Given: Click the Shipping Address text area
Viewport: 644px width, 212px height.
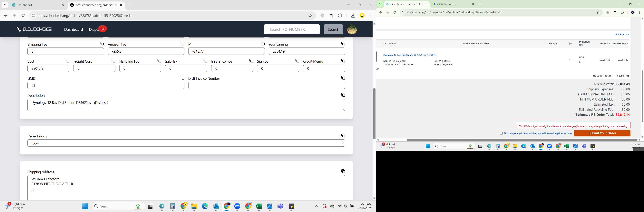Looking at the screenshot, I should [x=186, y=188].
